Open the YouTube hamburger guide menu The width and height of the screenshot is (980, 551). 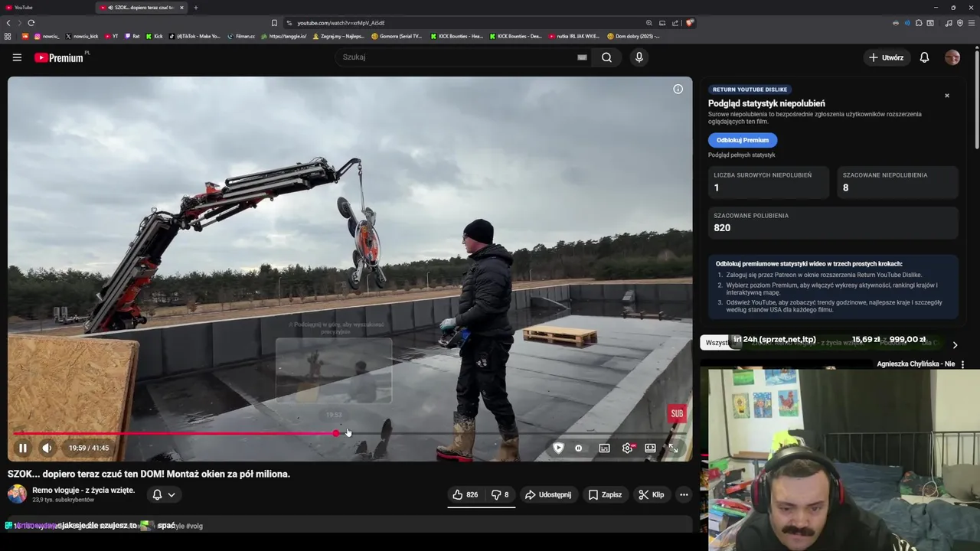pyautogui.click(x=17, y=57)
